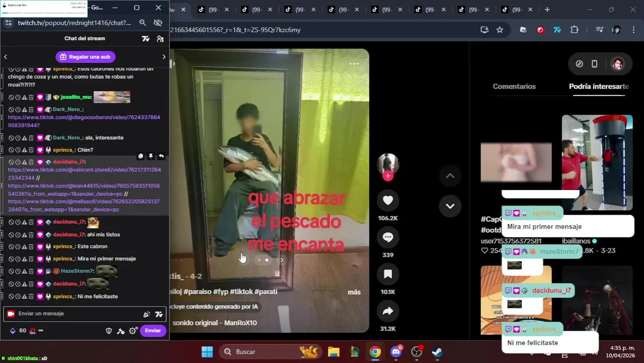Screen dimensions: 644x363
Task: Click sonido original - ManRoX10 label
Action: click(x=215, y=323)
